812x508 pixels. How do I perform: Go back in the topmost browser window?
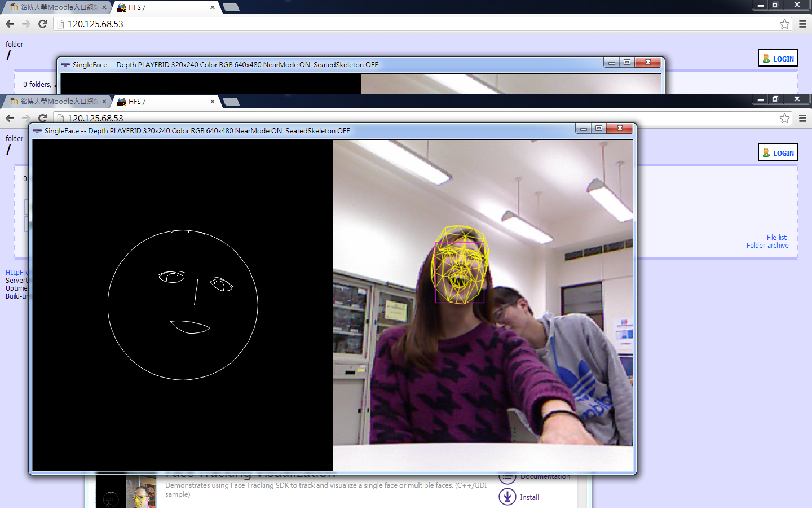(10, 24)
